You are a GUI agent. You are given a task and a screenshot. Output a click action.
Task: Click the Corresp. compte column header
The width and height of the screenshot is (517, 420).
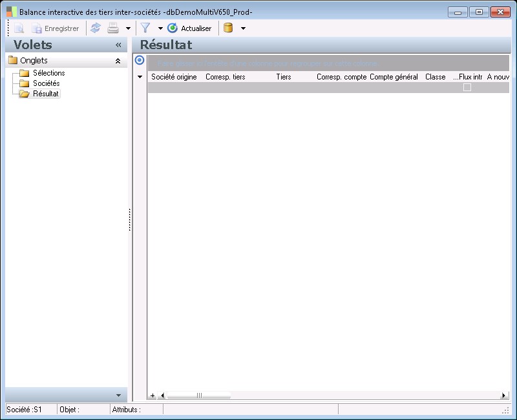click(342, 77)
